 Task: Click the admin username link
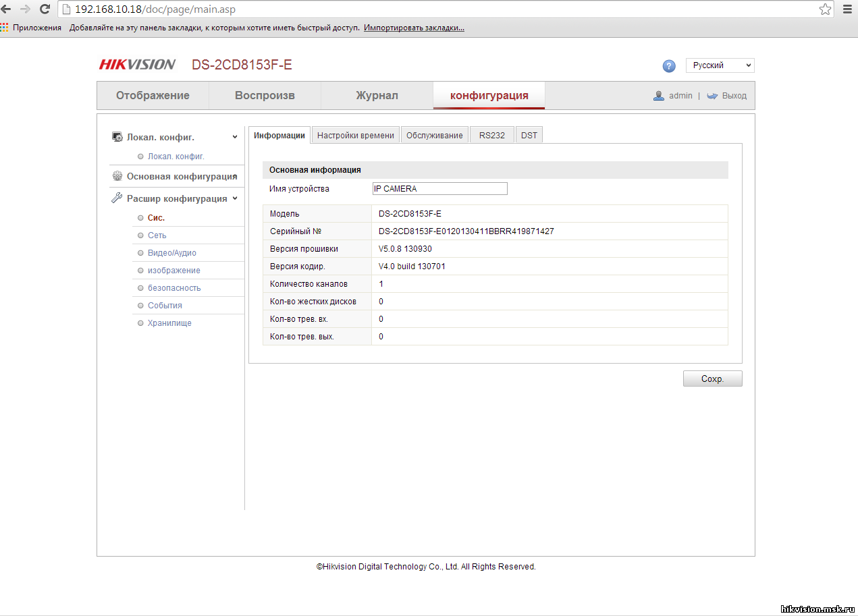pos(680,96)
